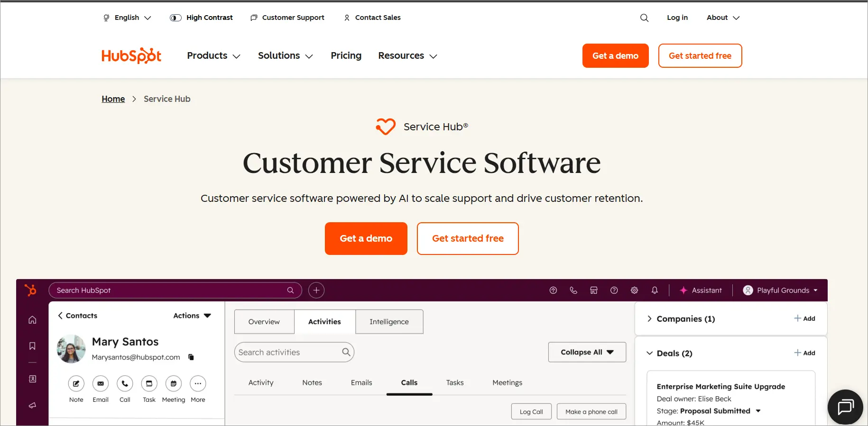Image resolution: width=868 pixels, height=426 pixels.
Task: Click Get started free in the header
Action: [x=700, y=56]
